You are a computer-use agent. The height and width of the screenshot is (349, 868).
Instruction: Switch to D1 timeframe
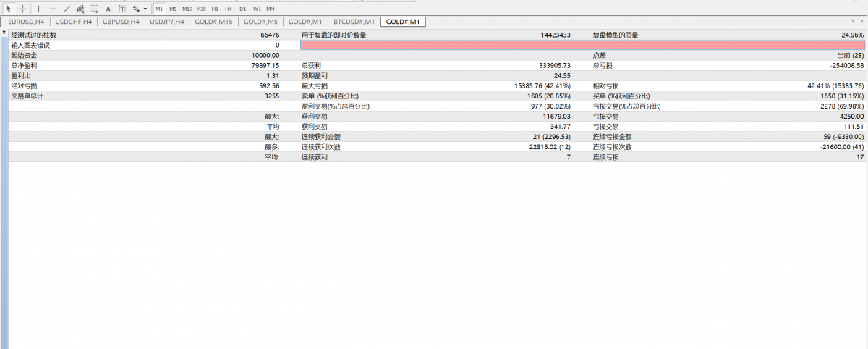(242, 9)
